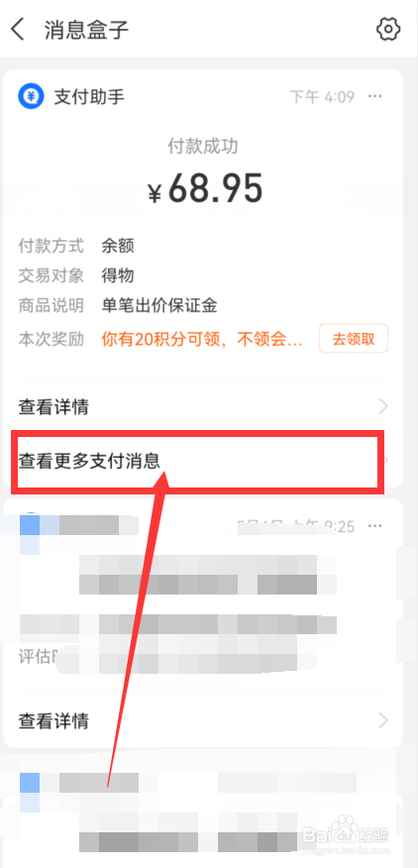Tap the 付款成功 status text

coord(203,146)
